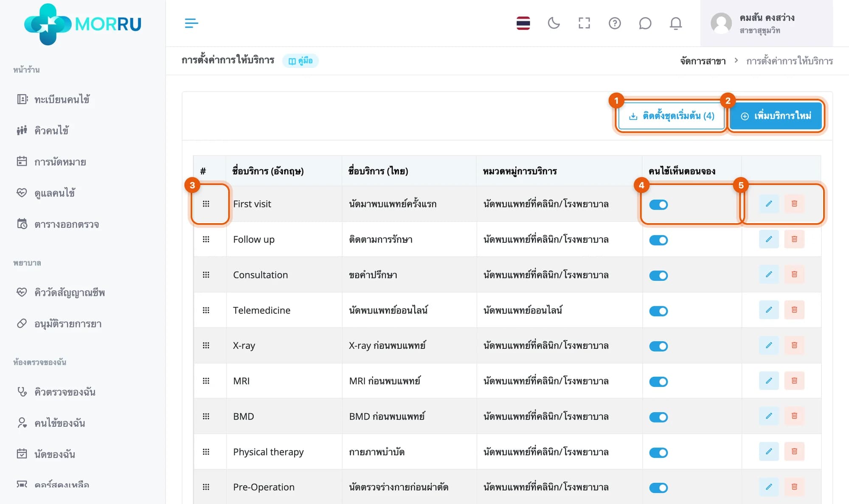This screenshot has height=504, width=849.
Task: Toggle booking visibility for Follow up
Action: 658,240
